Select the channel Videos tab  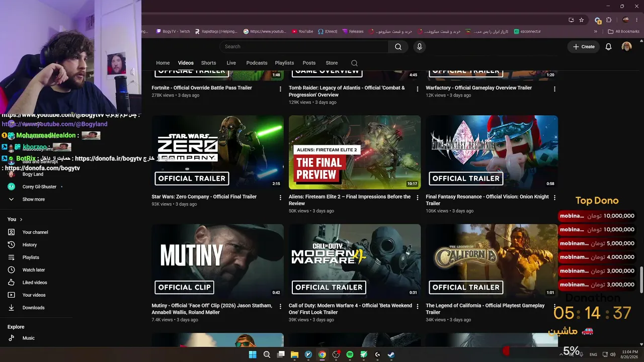[186, 63]
